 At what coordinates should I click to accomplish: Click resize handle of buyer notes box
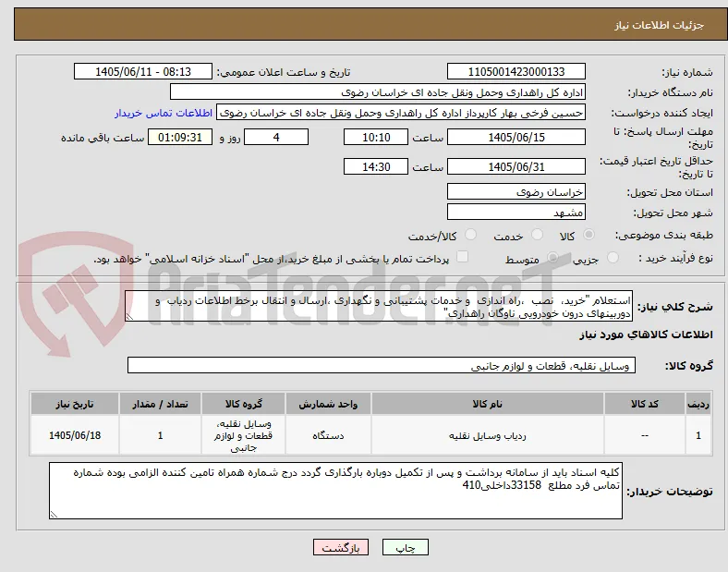pyautogui.click(x=54, y=514)
